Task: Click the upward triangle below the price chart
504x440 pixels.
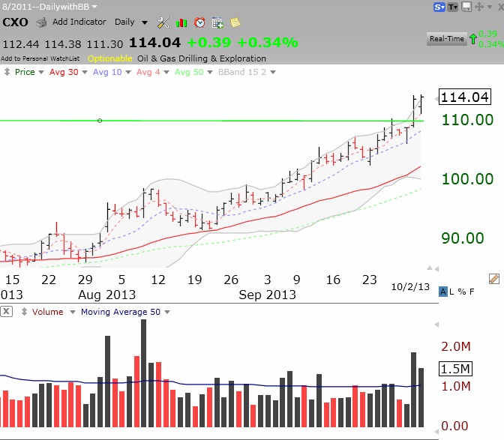Action: pos(430,268)
